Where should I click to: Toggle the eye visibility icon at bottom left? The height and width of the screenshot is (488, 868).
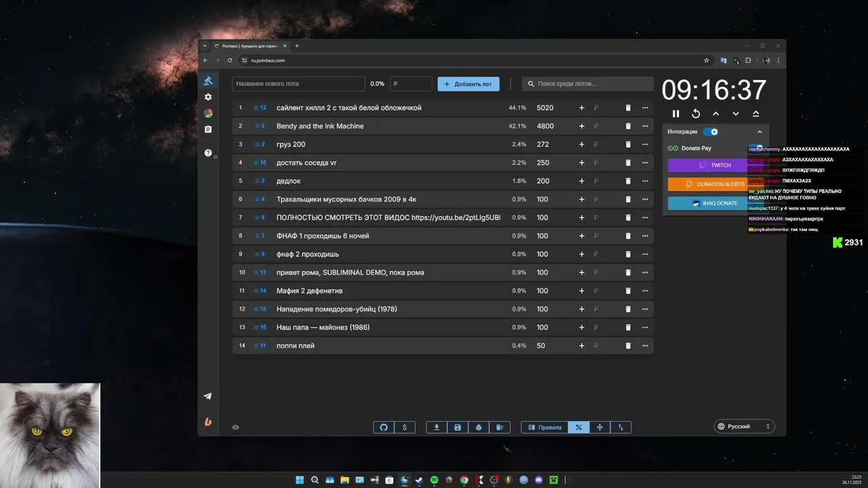tap(235, 428)
